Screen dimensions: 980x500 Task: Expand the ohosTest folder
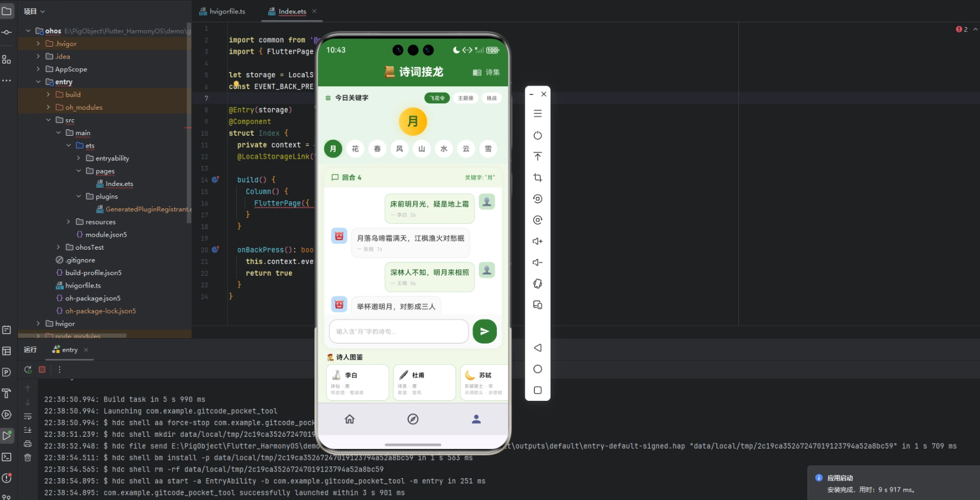pyautogui.click(x=58, y=247)
